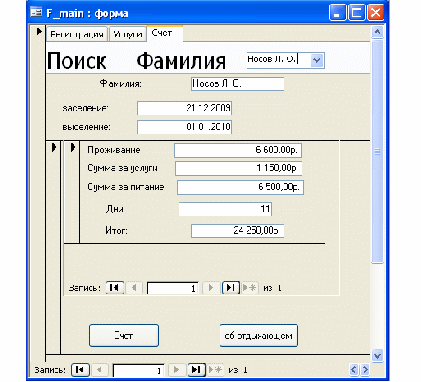Click the Итог total field
This screenshot has height=382, width=421.
pyautogui.click(x=237, y=231)
